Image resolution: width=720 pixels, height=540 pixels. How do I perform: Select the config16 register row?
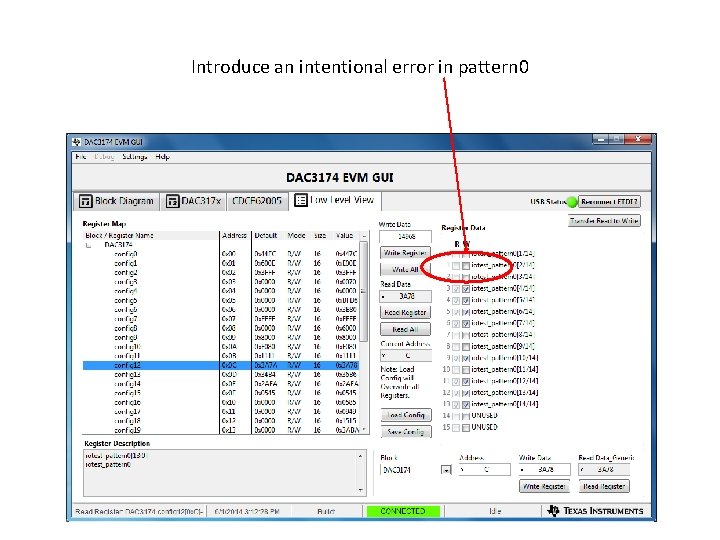click(221, 402)
